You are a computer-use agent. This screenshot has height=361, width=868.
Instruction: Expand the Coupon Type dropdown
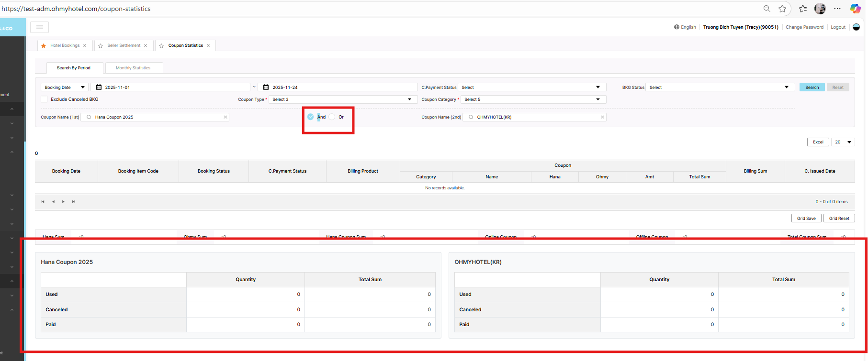pos(342,99)
